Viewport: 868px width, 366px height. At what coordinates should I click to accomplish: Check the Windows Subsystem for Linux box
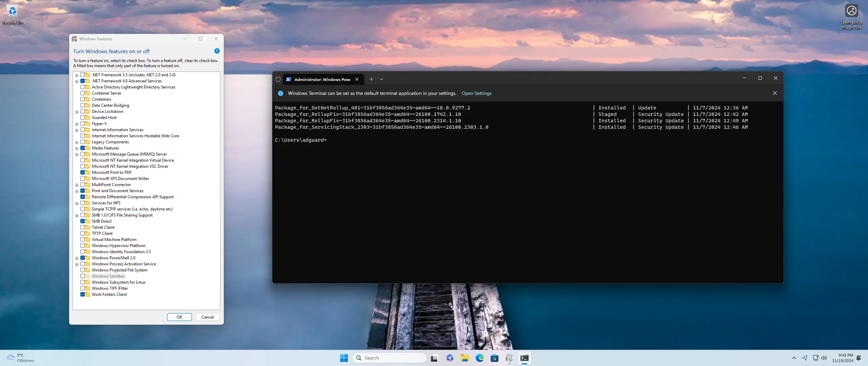coord(82,282)
